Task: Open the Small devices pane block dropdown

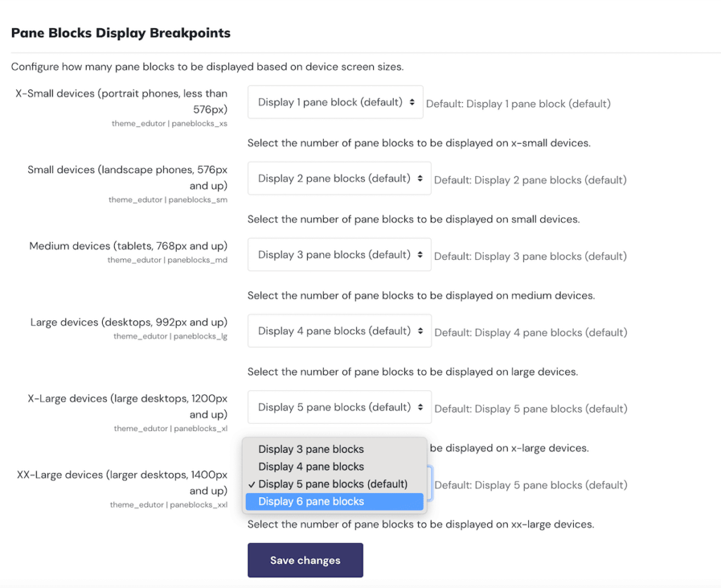Action: click(x=339, y=179)
